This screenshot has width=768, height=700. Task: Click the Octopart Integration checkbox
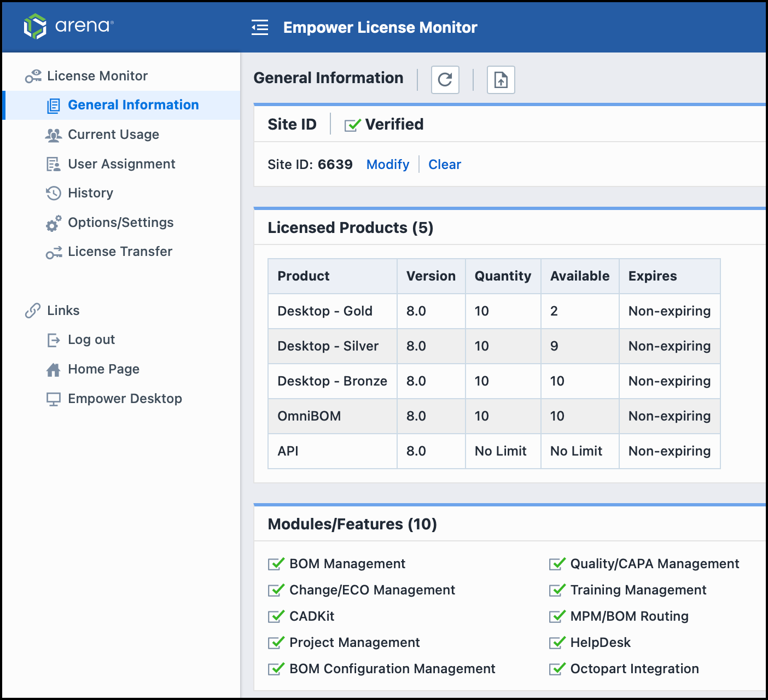click(x=557, y=669)
